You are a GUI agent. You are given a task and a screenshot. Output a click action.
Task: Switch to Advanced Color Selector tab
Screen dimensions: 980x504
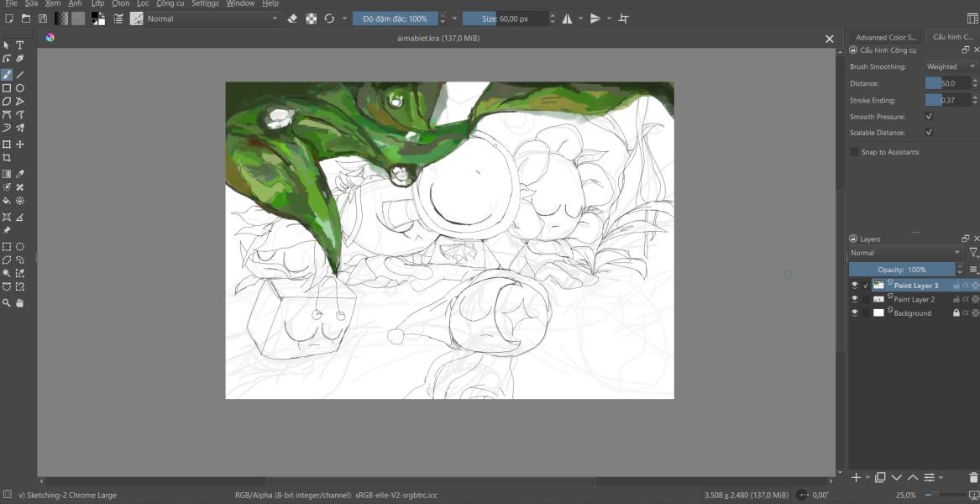coord(886,37)
